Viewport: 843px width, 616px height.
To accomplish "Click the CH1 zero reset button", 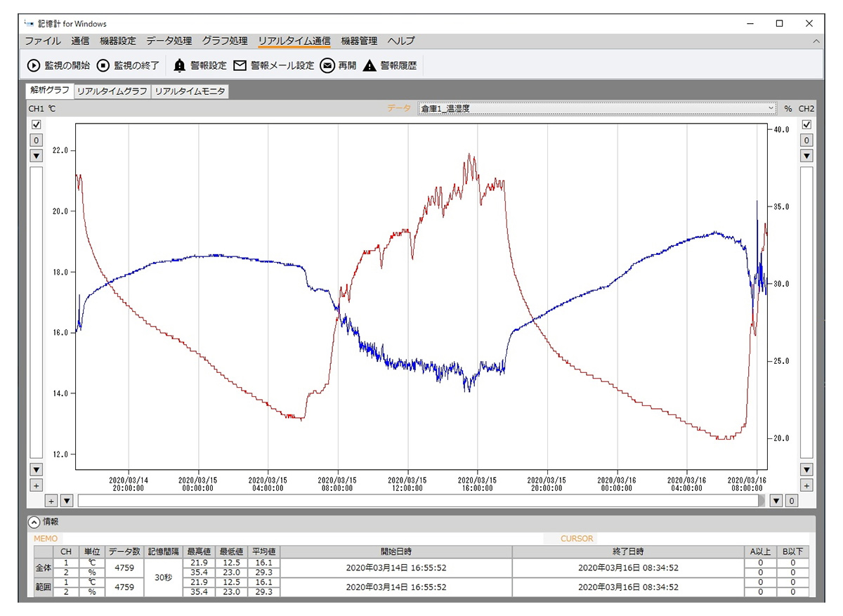I will tap(37, 140).
